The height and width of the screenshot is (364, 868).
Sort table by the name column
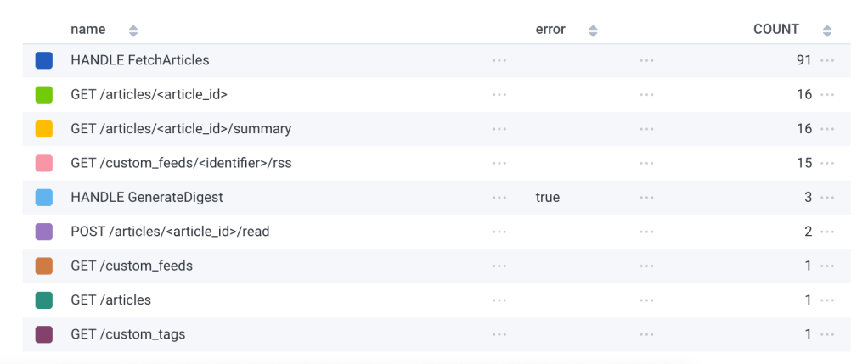132,31
